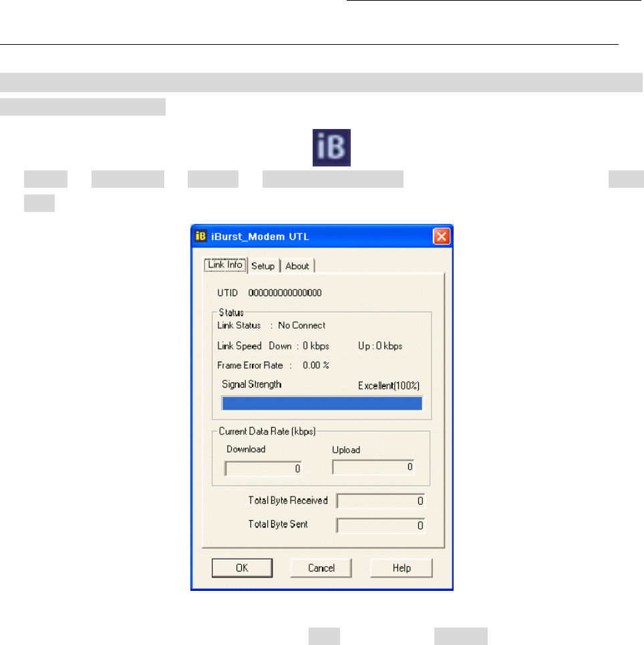
Task: Click the Frame Error Rate value 0.00 %
Action: click(316, 366)
